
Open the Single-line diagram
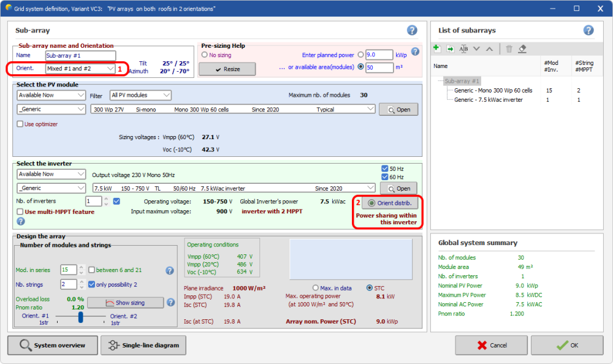point(143,345)
